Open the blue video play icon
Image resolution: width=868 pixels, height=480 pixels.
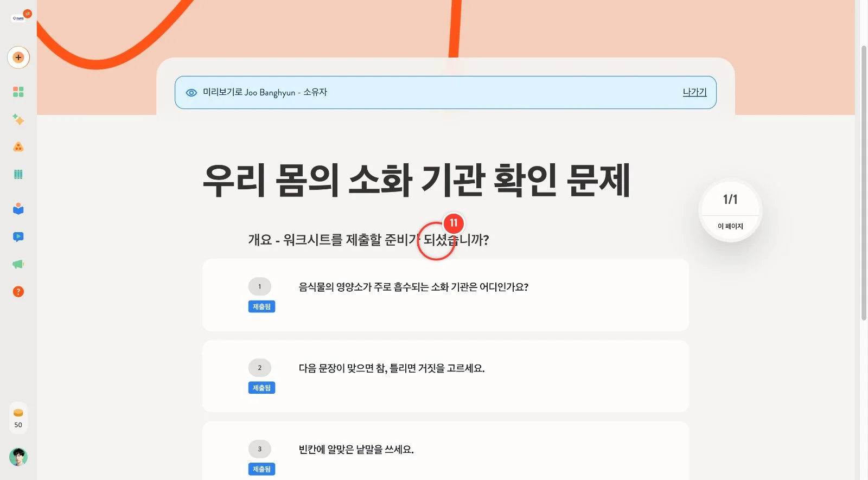point(18,236)
